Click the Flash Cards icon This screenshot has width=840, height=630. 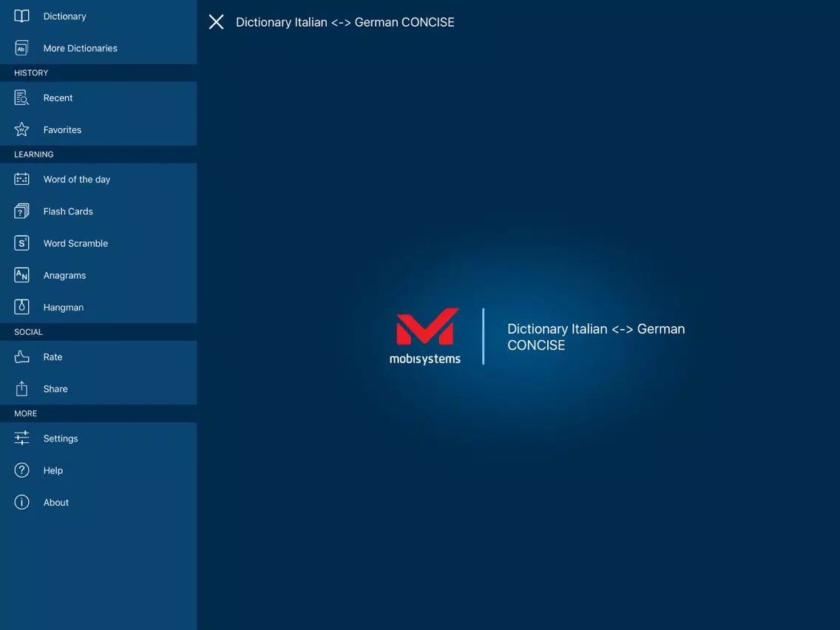click(21, 211)
